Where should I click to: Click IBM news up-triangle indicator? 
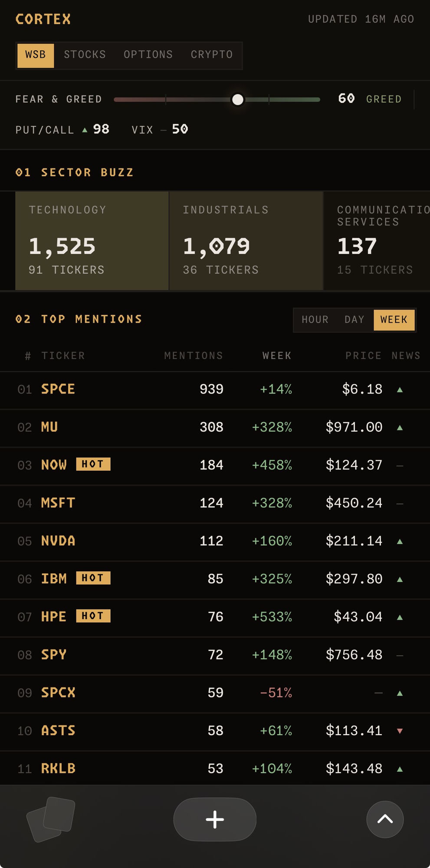coord(400,579)
